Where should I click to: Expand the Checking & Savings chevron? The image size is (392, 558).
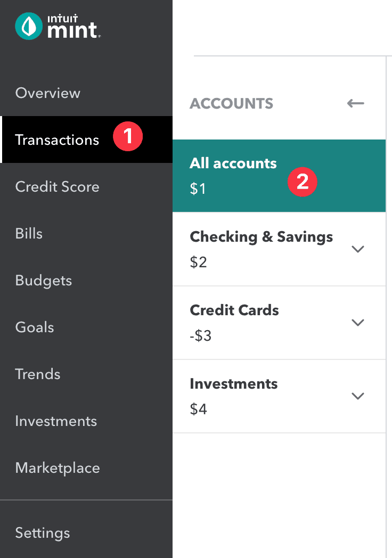[x=358, y=249]
